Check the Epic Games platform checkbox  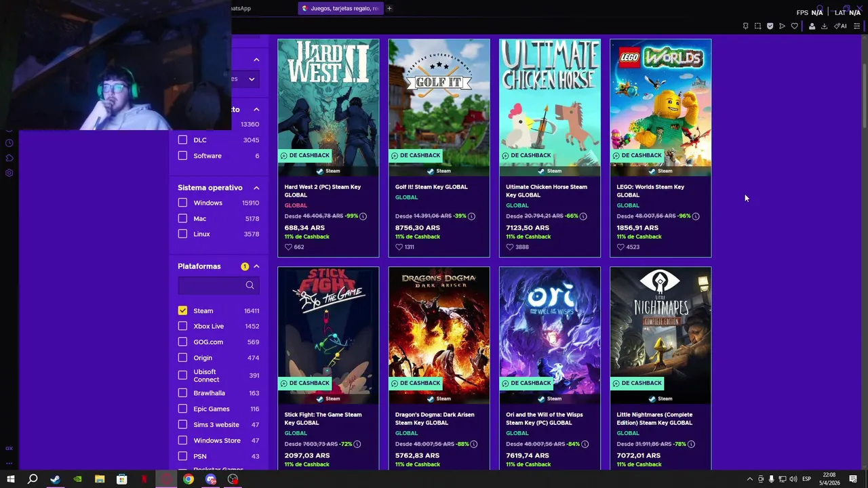(x=182, y=409)
